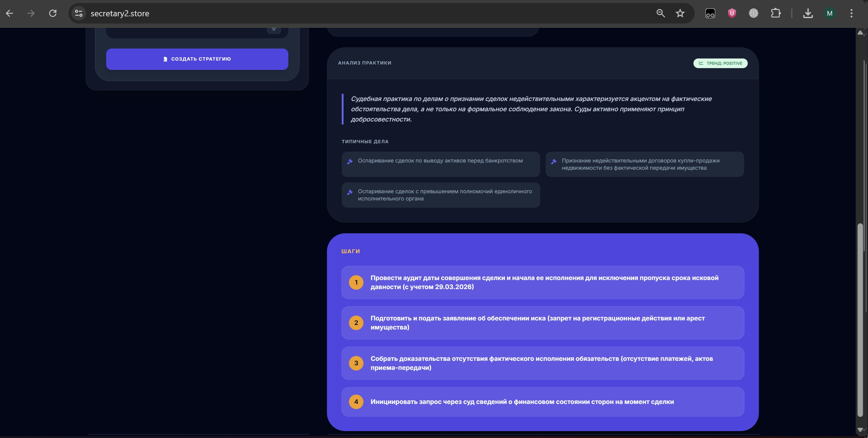Click the zoom magnifier icon in address bar
This screenshot has height=438, width=868.
(x=661, y=14)
